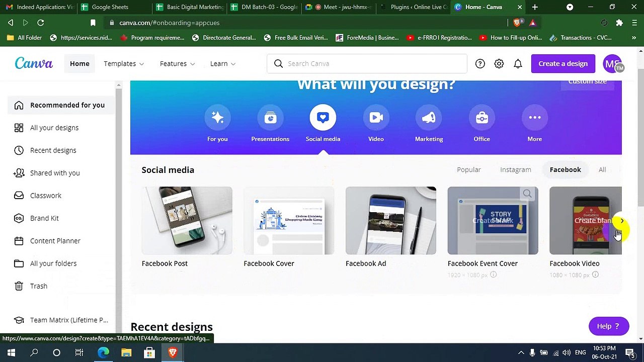The width and height of the screenshot is (644, 362).
Task: Open Windows Start menu
Action: click(11, 352)
